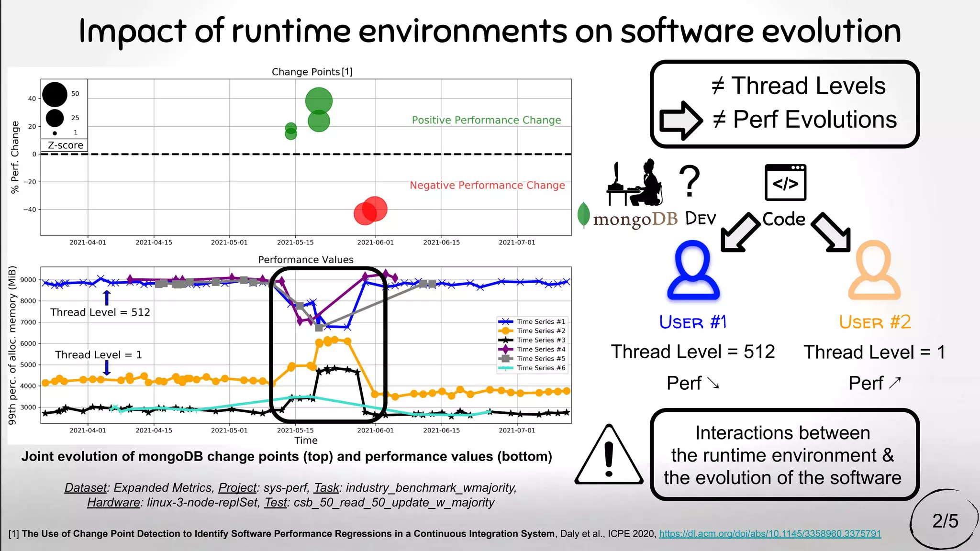The width and height of the screenshot is (980, 551).
Task: Click the warning triangle icon
Action: click(609, 457)
